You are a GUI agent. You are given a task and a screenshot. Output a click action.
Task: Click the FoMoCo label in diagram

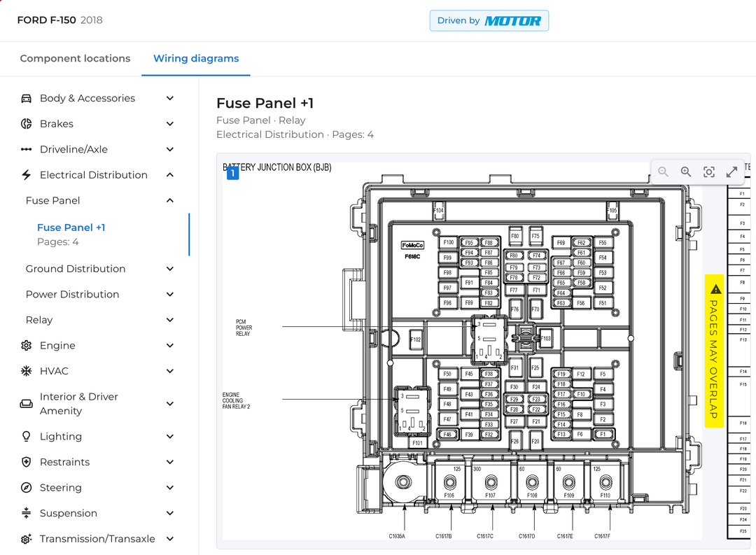(x=413, y=246)
